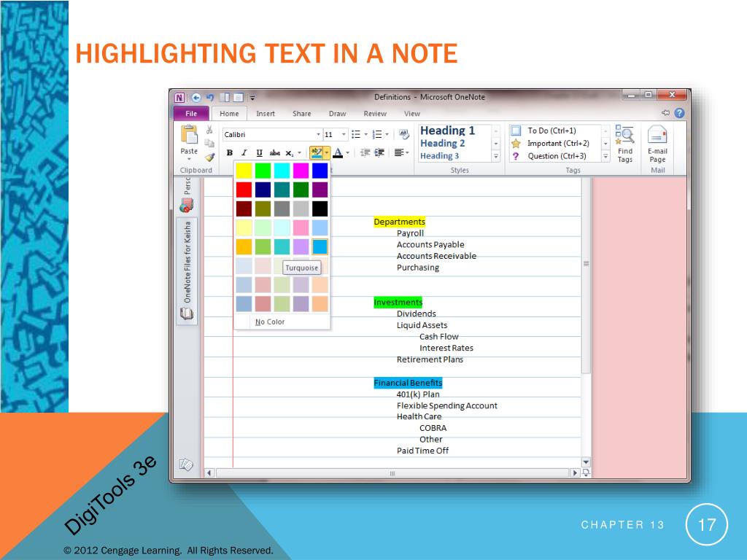Expand the highlight color dropdown arrow
747x560 pixels.
327,153
